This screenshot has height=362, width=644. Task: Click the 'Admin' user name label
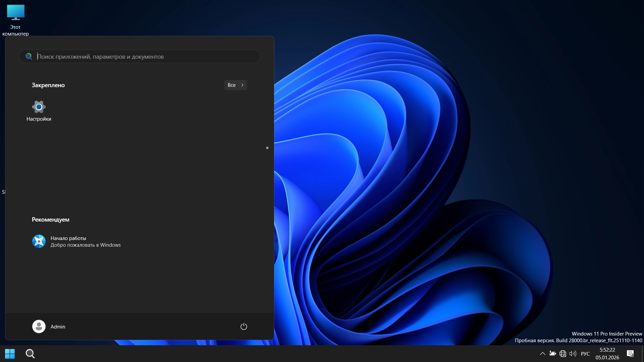pyautogui.click(x=58, y=327)
